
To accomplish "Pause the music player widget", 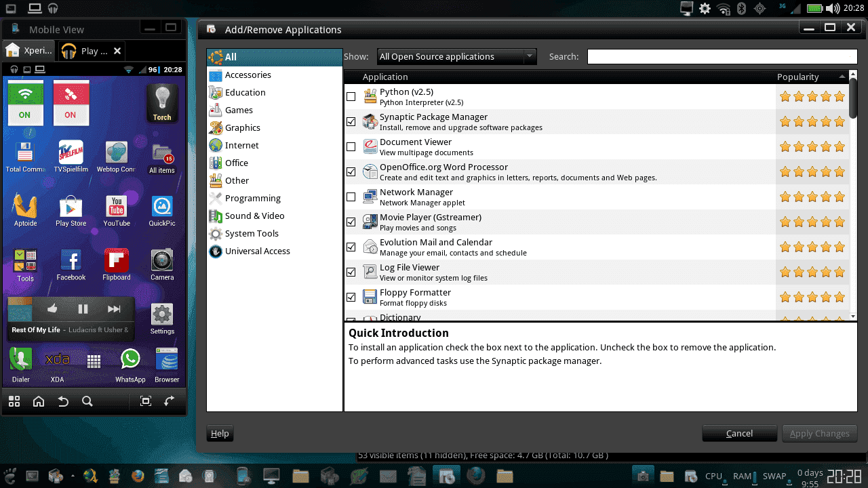I will [x=83, y=309].
